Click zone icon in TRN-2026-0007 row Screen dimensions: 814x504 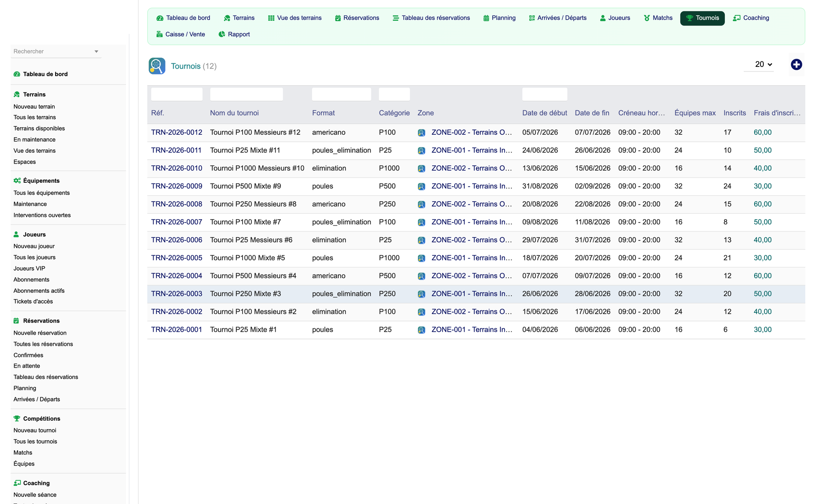pos(421,223)
